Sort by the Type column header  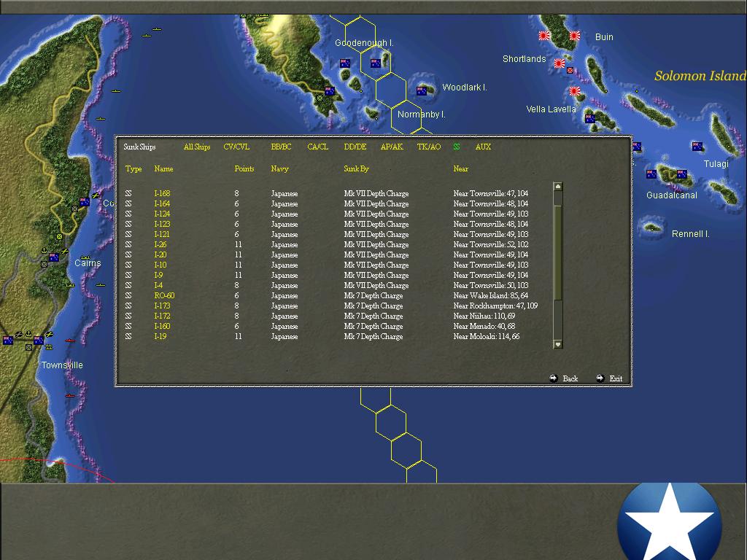click(133, 168)
